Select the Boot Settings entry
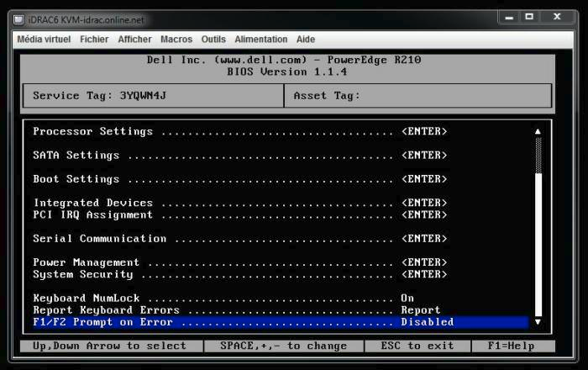 (x=76, y=179)
